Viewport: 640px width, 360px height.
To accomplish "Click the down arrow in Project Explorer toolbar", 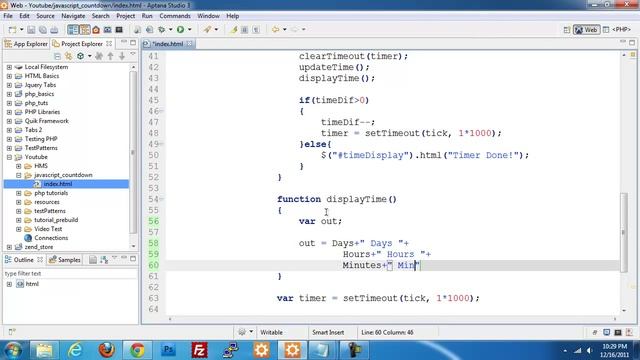I will point(122,56).
